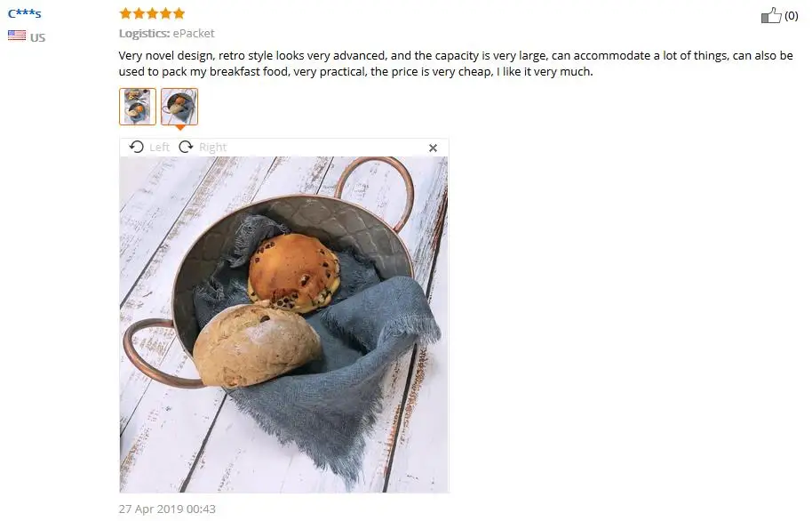Click the review comment text paragraph
Image resolution: width=812 pixels, height=521 pixels.
456,63
